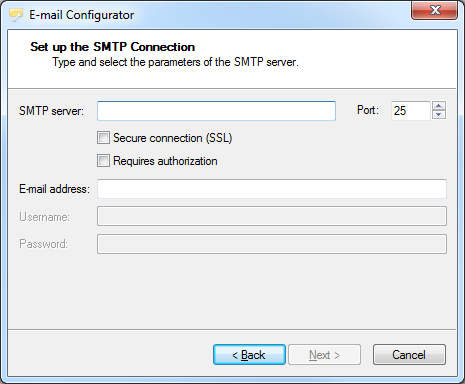Click the greyed-out Username field
The width and height of the screenshot is (465, 384).
272,216
